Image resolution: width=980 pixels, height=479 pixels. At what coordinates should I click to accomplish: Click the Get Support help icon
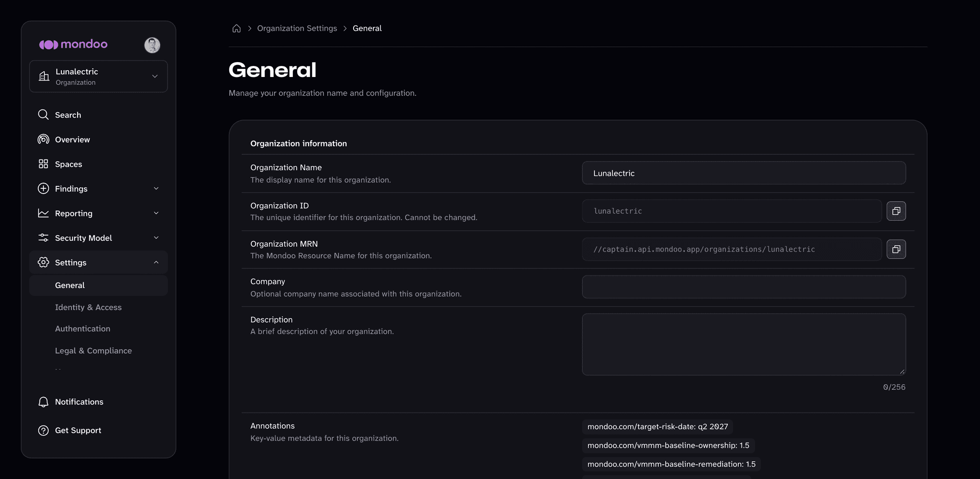click(x=43, y=430)
